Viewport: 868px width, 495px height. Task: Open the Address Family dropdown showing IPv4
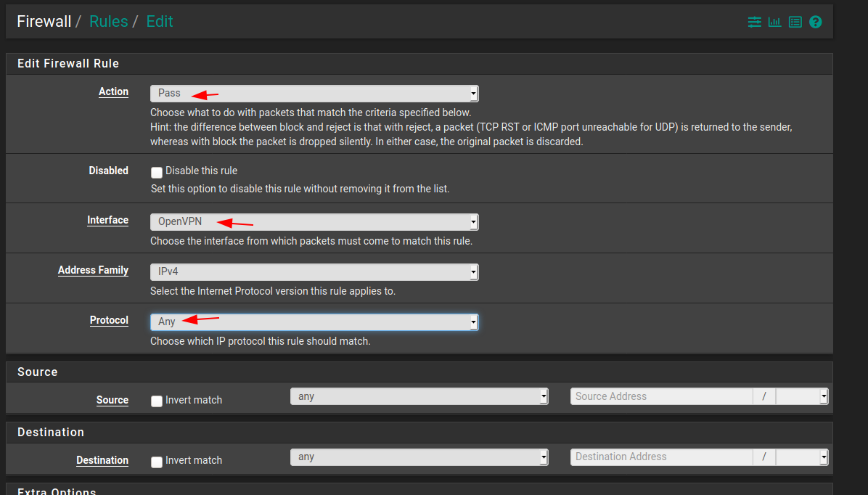pyautogui.click(x=314, y=272)
